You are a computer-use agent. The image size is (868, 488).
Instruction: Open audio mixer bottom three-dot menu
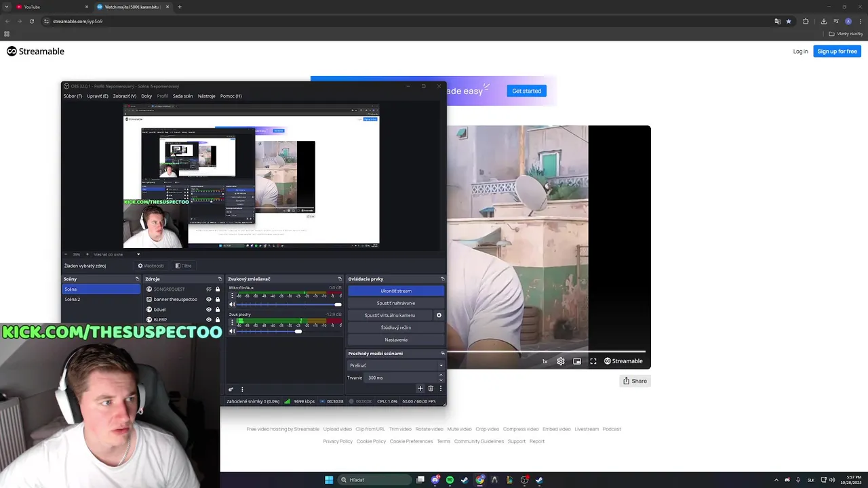[242, 389]
